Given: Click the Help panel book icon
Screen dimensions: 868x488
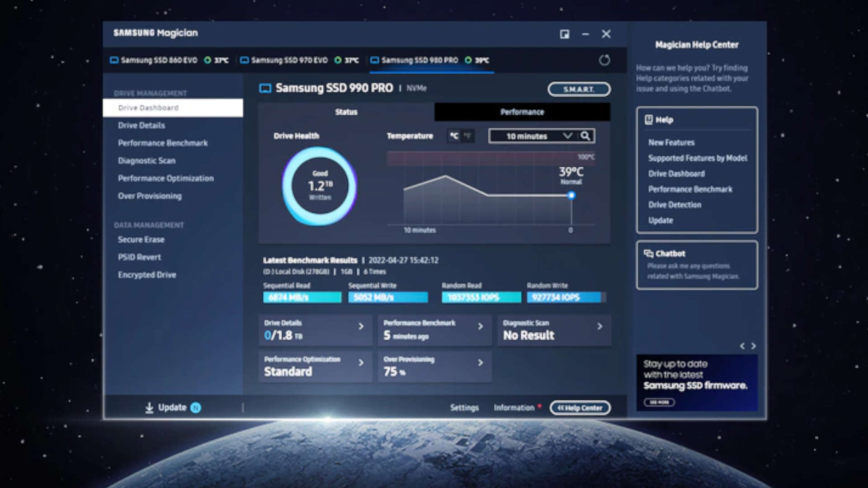Looking at the screenshot, I should click(649, 120).
